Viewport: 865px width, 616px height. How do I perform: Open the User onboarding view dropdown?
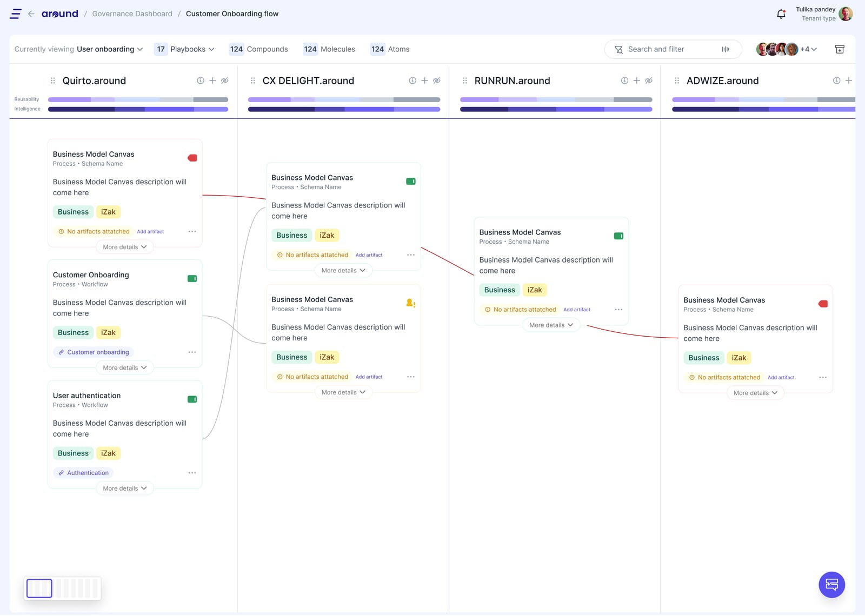coord(110,49)
